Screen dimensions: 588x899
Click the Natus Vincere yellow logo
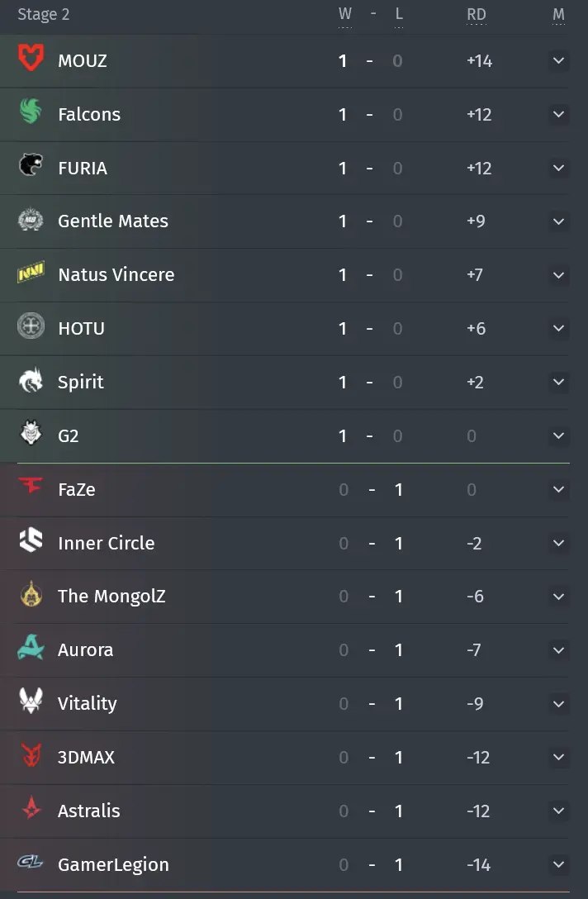(x=31, y=274)
